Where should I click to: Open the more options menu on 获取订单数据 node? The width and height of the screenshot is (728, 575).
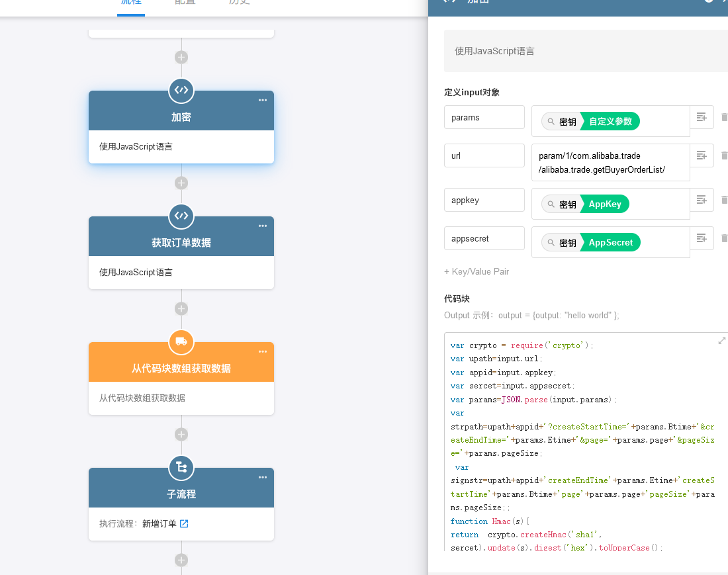[263, 226]
